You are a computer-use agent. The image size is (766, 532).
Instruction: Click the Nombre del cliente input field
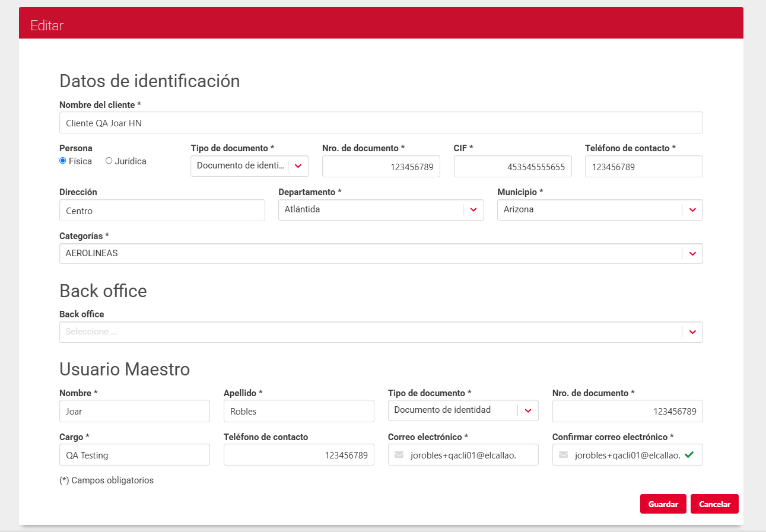point(381,123)
